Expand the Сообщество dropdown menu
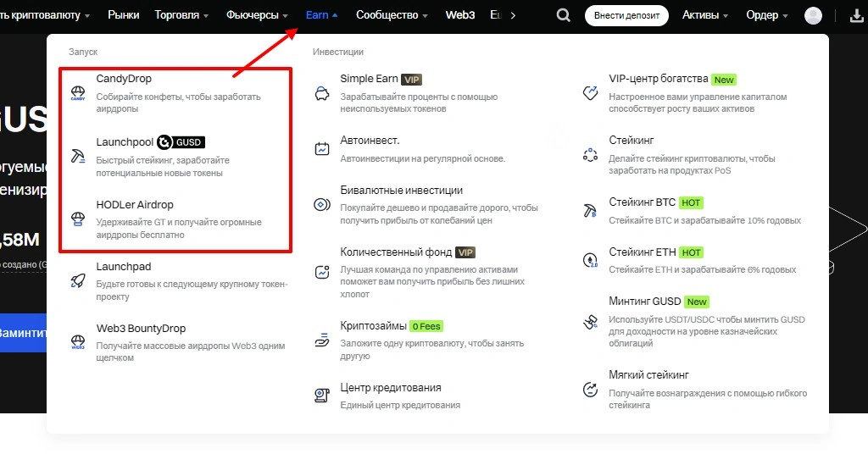This screenshot has height=454, width=868. [391, 15]
